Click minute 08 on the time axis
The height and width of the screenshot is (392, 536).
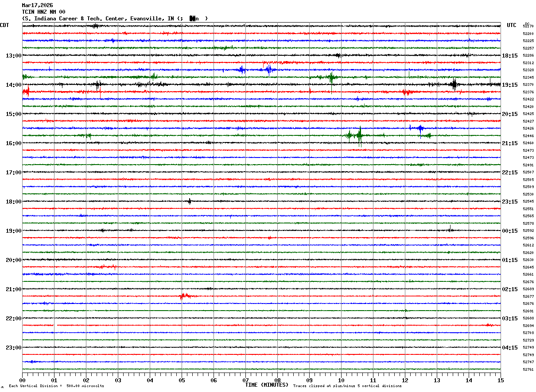(277, 380)
